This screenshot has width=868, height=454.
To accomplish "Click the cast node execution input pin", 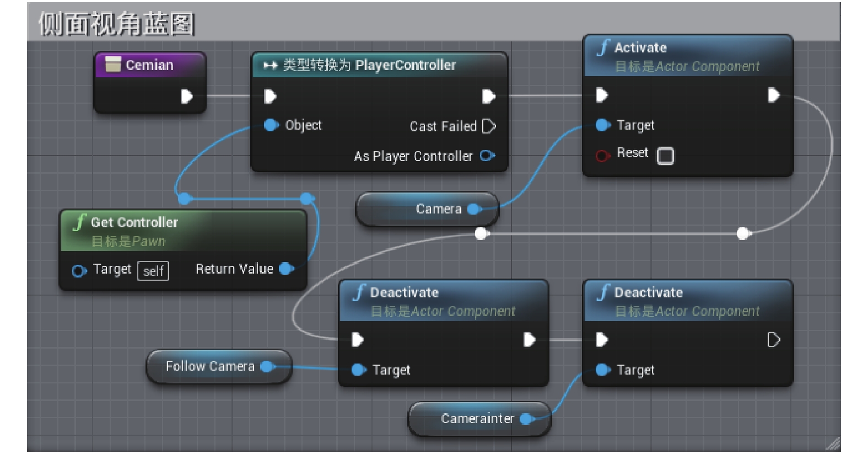I will click(x=270, y=97).
